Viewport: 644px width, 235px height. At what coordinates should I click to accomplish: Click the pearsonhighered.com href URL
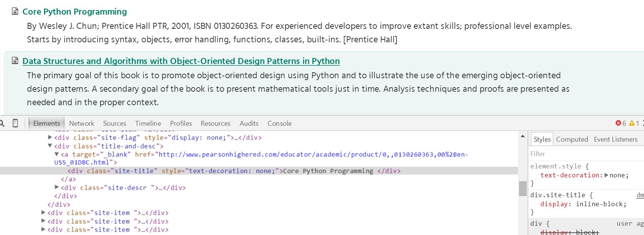(261, 158)
